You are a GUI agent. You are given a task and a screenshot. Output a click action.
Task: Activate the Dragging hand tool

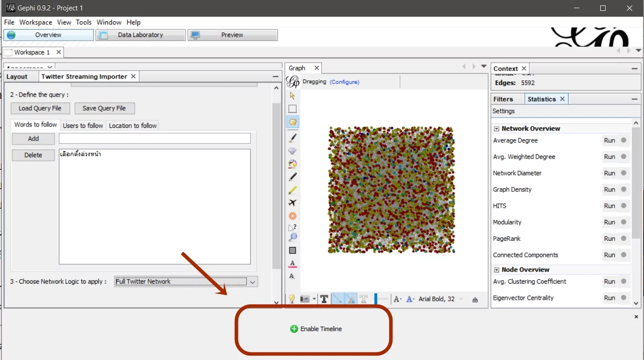[292, 122]
